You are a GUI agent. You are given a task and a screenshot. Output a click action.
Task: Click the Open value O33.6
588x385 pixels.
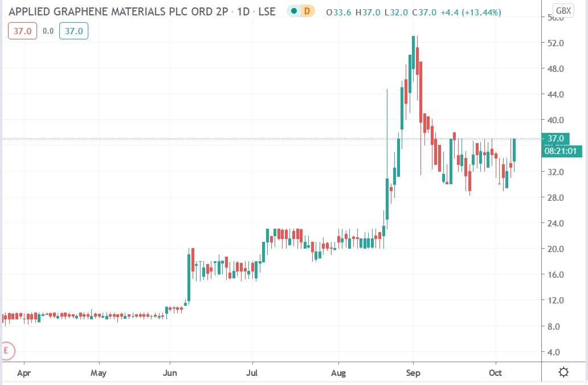pos(338,13)
